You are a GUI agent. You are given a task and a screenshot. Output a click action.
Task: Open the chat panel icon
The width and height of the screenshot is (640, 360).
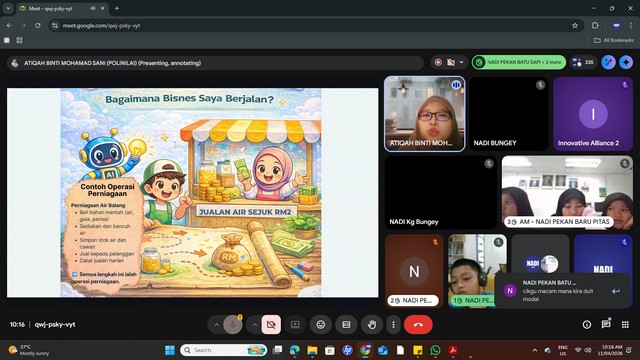pyautogui.click(x=606, y=324)
